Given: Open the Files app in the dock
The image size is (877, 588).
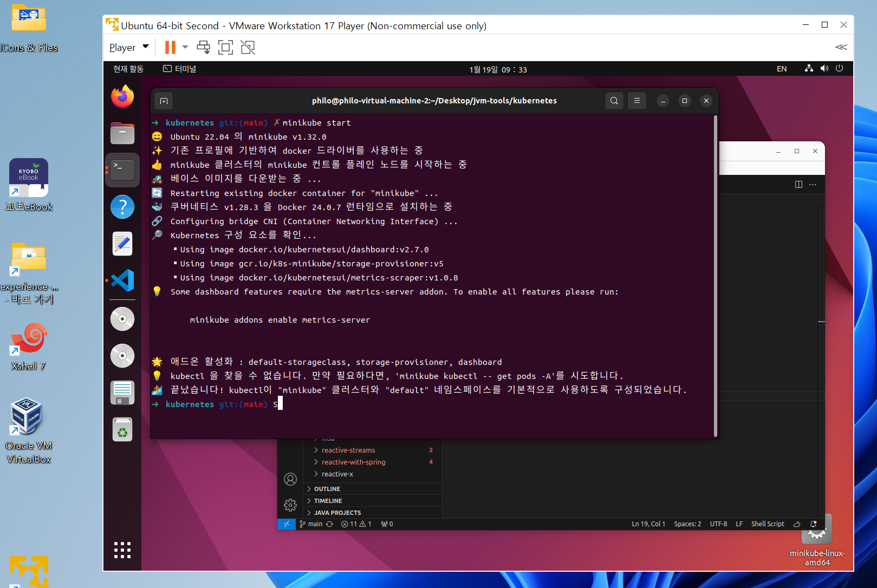Looking at the screenshot, I should click(122, 133).
